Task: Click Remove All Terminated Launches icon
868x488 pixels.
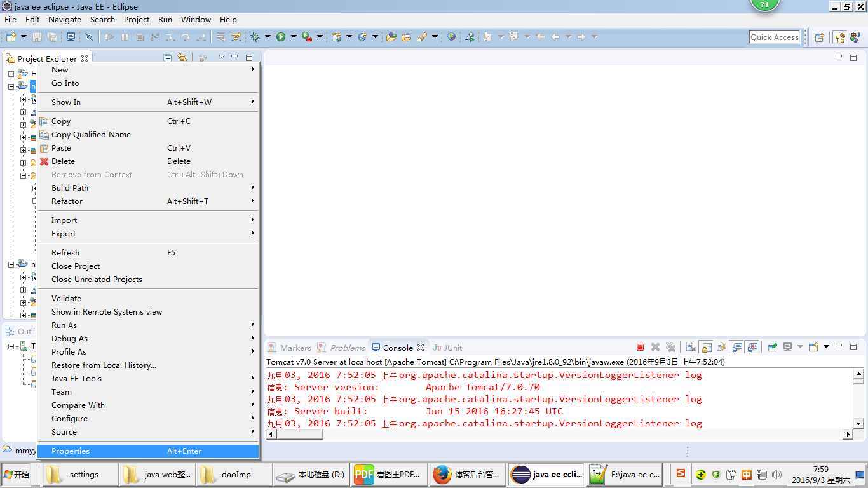Action: click(x=671, y=348)
